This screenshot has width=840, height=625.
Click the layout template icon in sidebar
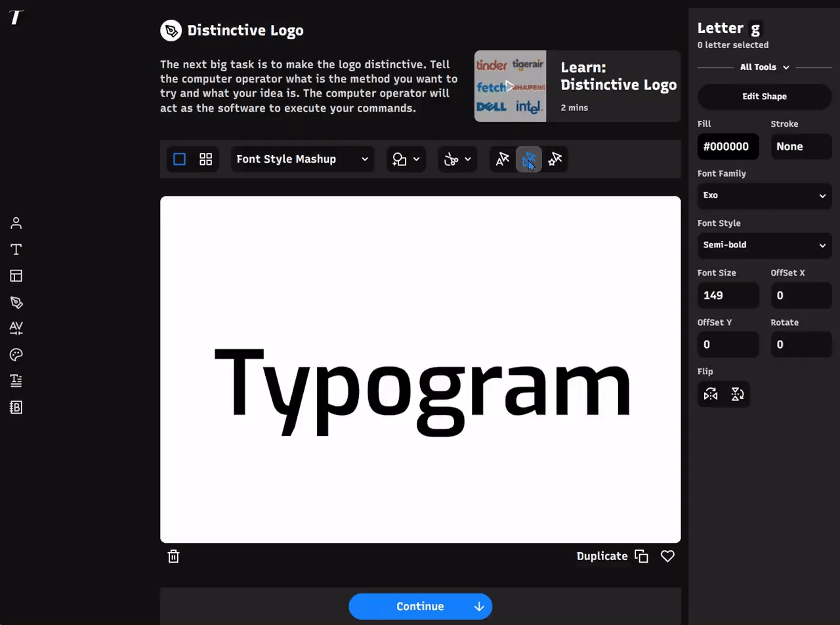pos(16,276)
